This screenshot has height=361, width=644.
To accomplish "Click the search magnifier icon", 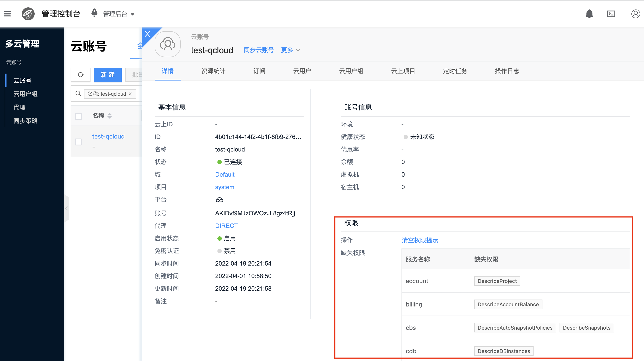I will coord(78,94).
